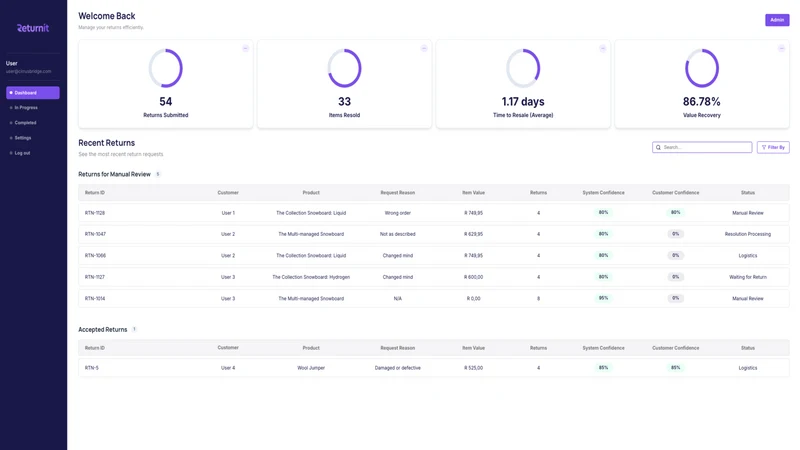The height and width of the screenshot is (450, 800).
Task: Open accepted return RTN-5
Action: [434, 368]
